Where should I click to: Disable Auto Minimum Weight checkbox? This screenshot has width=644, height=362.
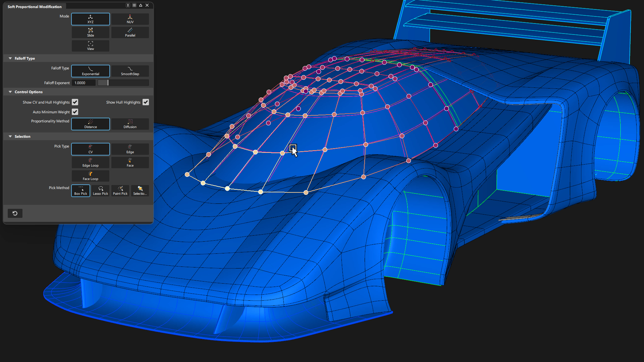(75, 112)
